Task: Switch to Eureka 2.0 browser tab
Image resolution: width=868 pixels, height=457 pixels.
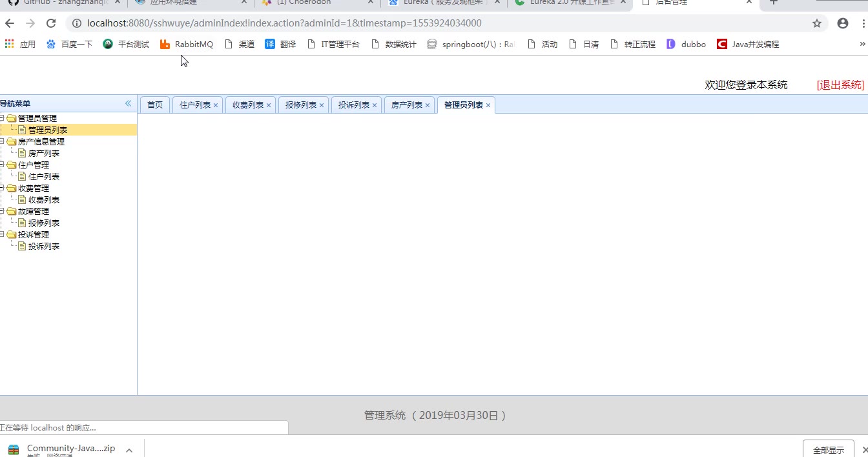Action: (x=569, y=3)
